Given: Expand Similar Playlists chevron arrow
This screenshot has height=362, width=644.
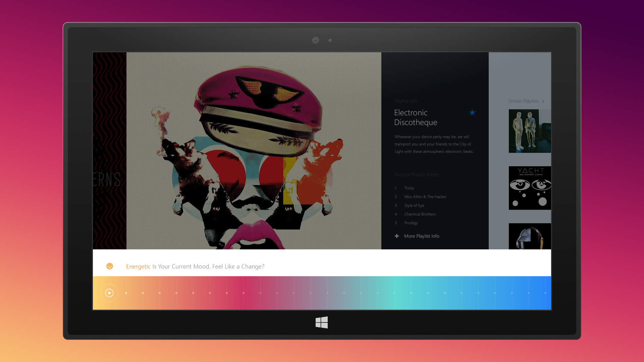Looking at the screenshot, I should (x=543, y=101).
